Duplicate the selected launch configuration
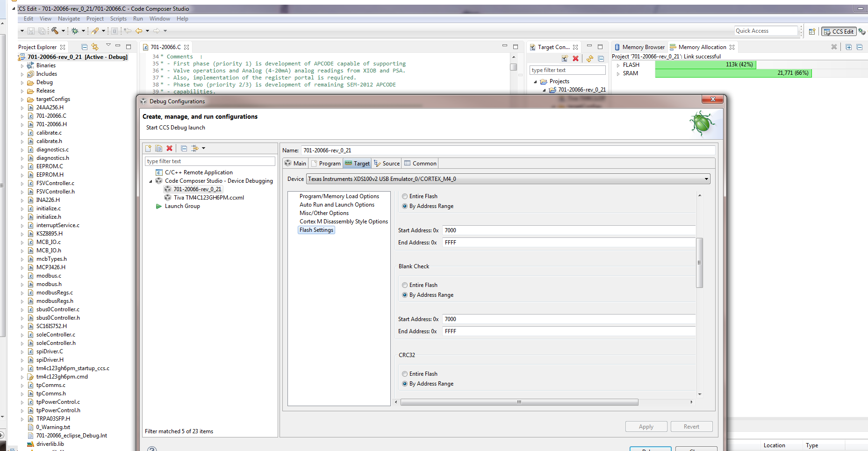The width and height of the screenshot is (868, 451). tap(159, 148)
